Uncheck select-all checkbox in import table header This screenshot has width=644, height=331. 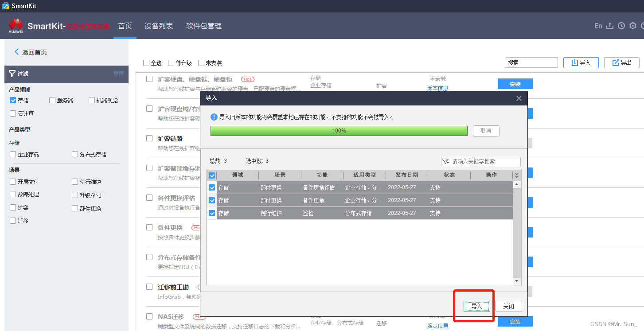pyautogui.click(x=212, y=175)
